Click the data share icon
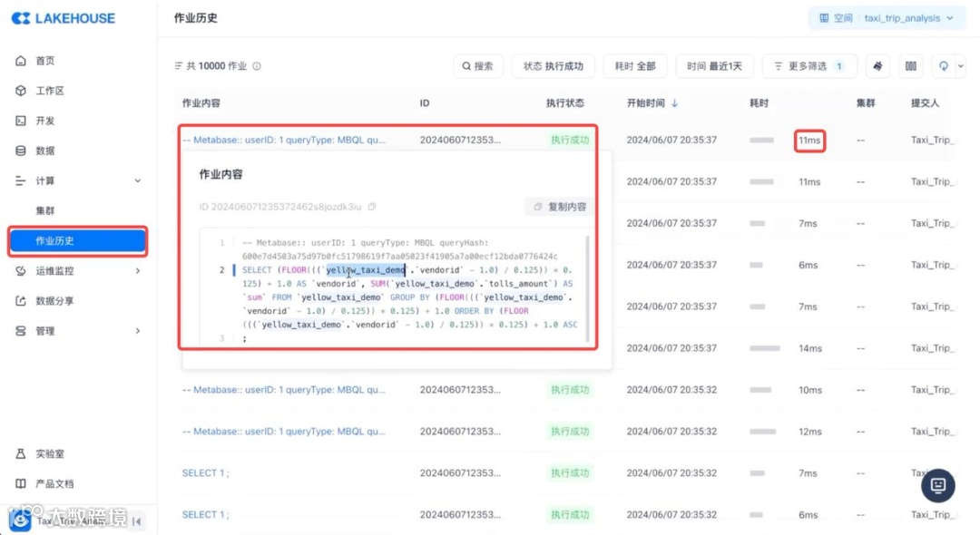The width and height of the screenshot is (980, 535). click(x=21, y=301)
